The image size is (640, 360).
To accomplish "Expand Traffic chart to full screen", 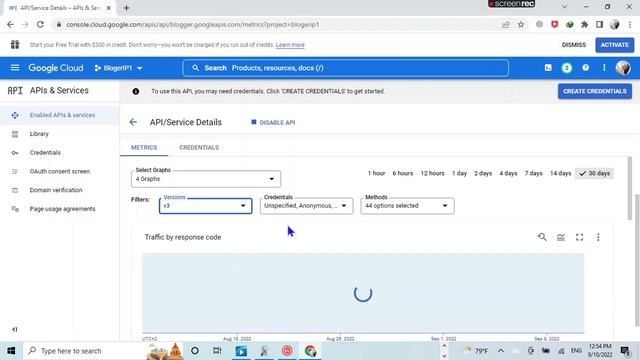I will point(580,237).
